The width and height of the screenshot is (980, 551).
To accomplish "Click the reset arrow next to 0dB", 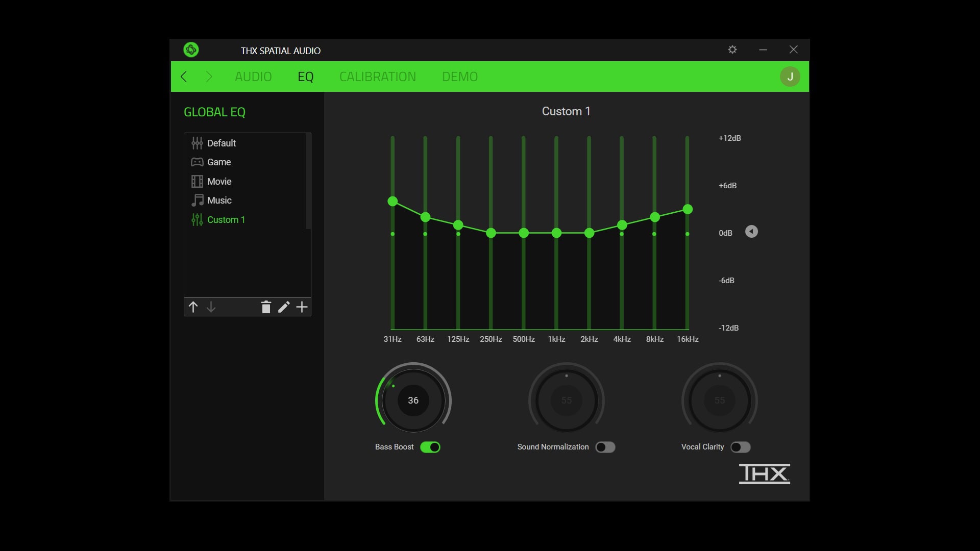I will tap(751, 232).
